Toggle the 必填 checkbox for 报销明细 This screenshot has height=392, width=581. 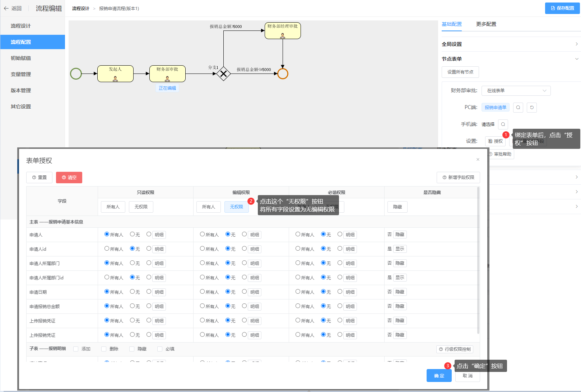160,349
